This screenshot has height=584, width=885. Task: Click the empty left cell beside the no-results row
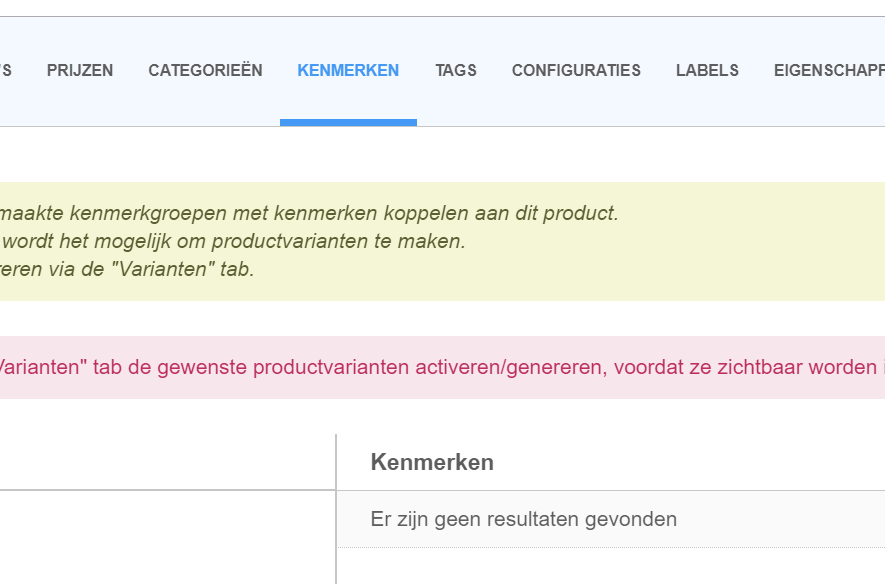(165, 519)
